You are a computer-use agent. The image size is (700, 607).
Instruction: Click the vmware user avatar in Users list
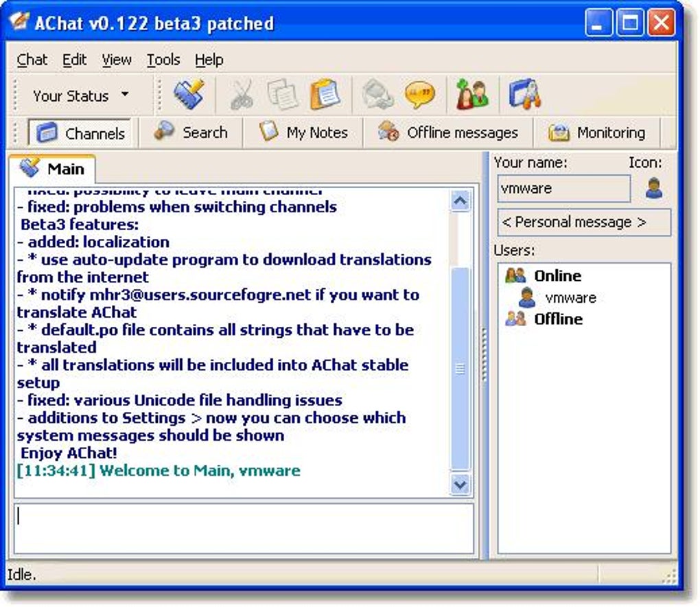(527, 297)
